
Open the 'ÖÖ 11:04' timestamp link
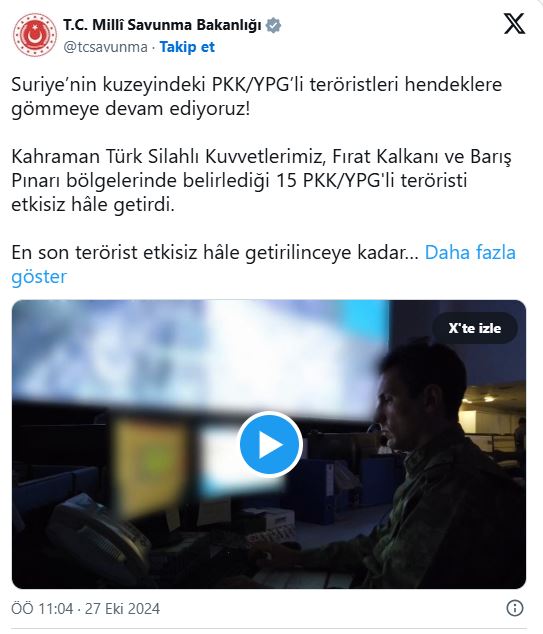(42, 608)
